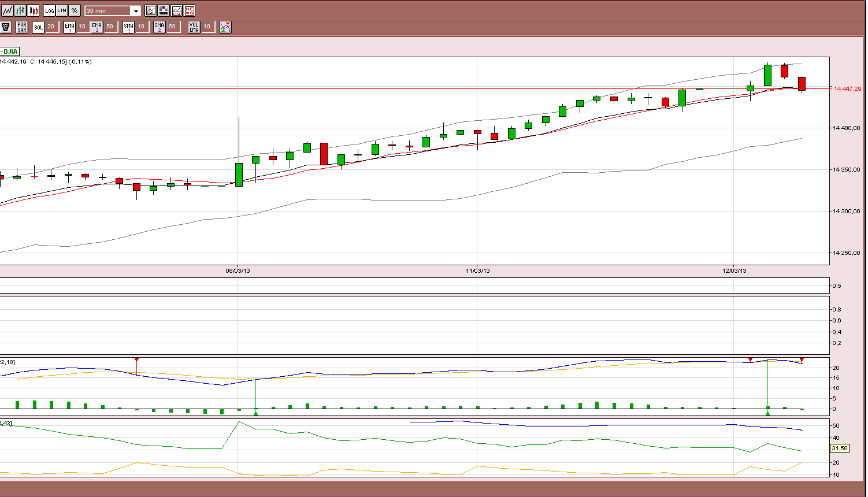Toggle the EMA 2 moving average
Screen dimensions: 868x497
97,27
